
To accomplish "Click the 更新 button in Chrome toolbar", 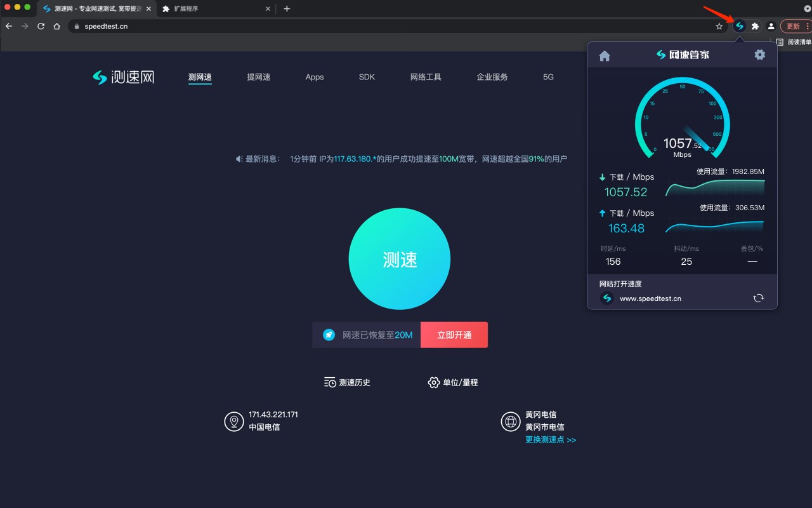I will [797, 26].
